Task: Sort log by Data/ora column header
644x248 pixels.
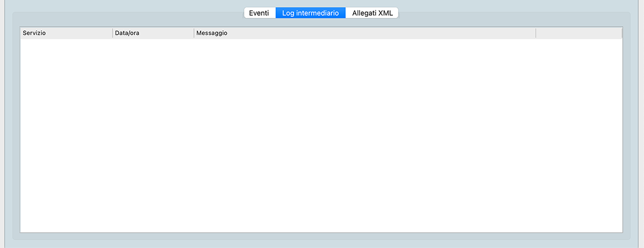Action: point(152,33)
